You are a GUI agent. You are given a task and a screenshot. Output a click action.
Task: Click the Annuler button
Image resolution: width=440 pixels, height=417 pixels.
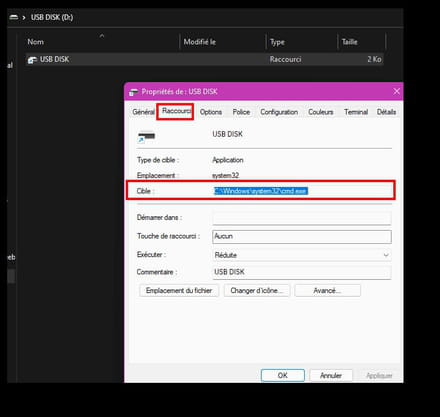tap(331, 375)
